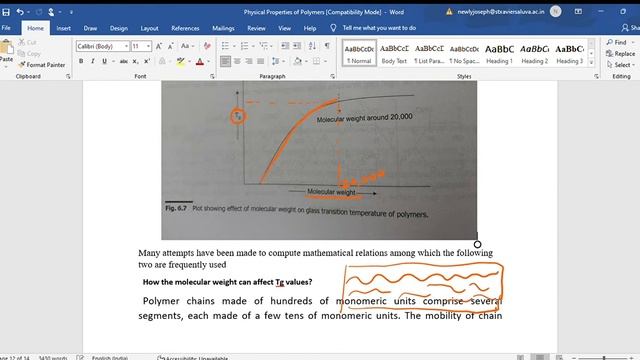Switch to the Design tab
Screen dimensions: 640x360
click(119, 28)
